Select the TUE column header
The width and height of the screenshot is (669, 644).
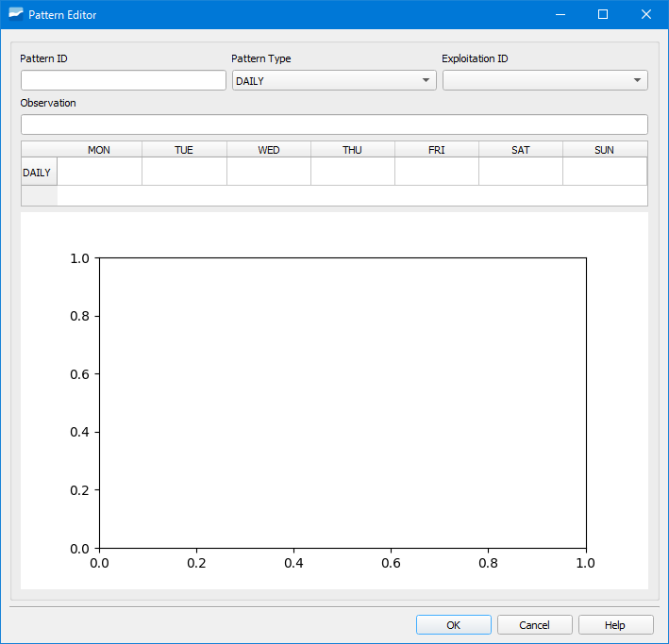184,150
